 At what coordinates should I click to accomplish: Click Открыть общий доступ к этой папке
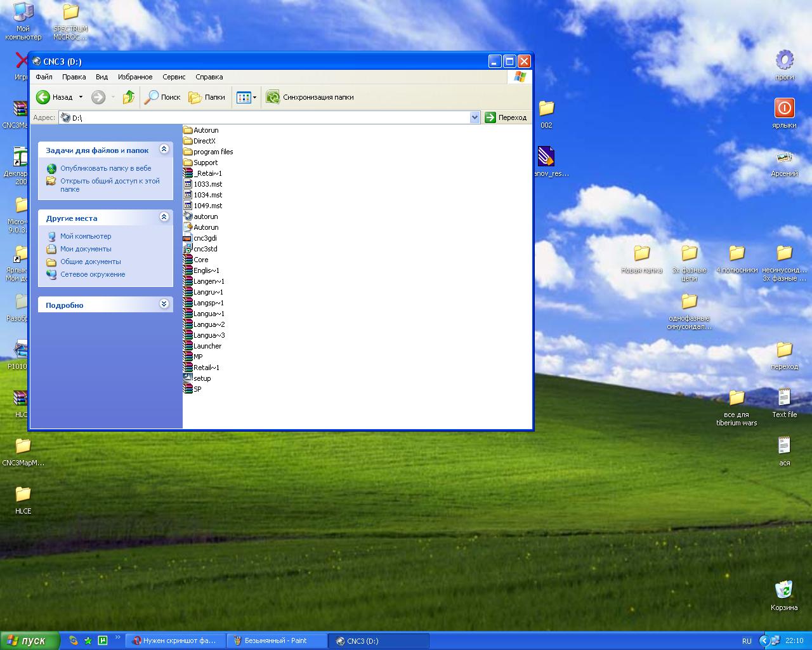110,185
